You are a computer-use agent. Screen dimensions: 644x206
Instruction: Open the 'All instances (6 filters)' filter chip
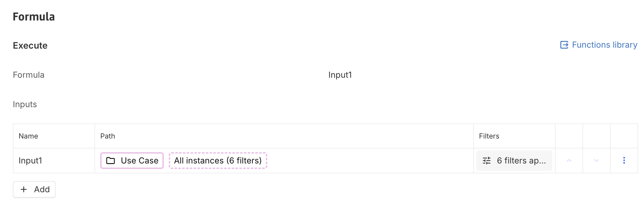coord(218,161)
